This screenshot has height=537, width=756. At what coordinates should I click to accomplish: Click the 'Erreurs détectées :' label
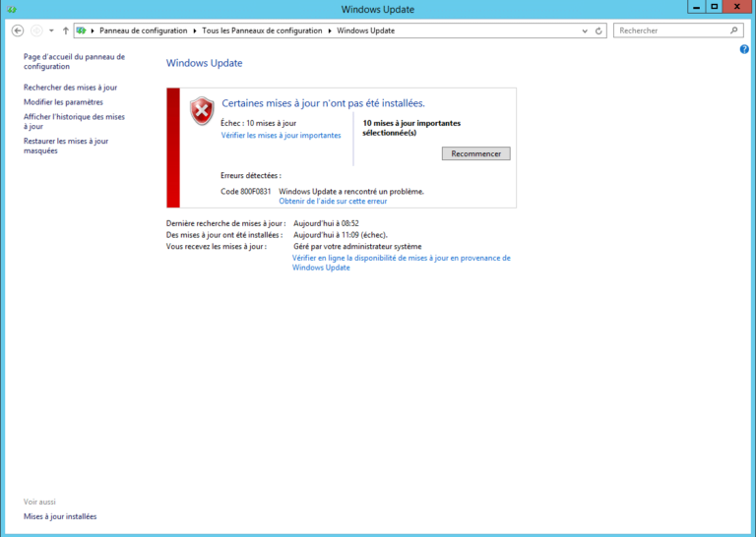coord(251,176)
